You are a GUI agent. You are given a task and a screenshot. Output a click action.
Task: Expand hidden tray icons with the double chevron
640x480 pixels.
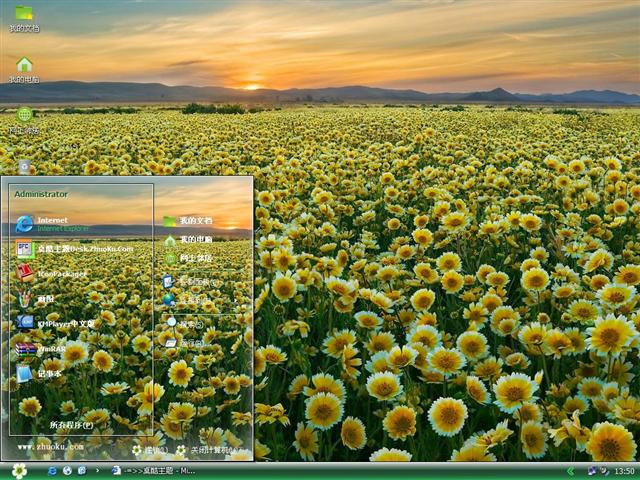coord(571,470)
